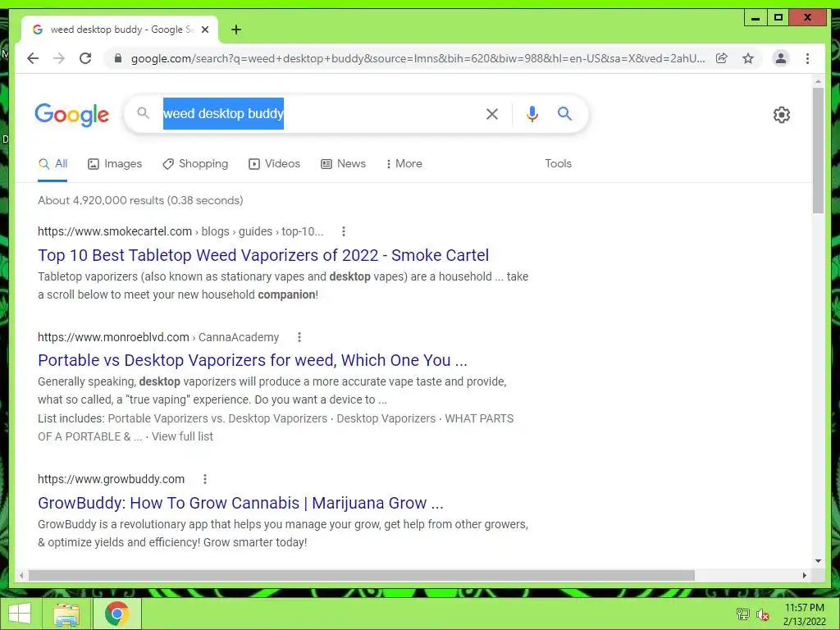Open options for smokecartel result
The height and width of the screenshot is (630, 840).
(x=344, y=231)
